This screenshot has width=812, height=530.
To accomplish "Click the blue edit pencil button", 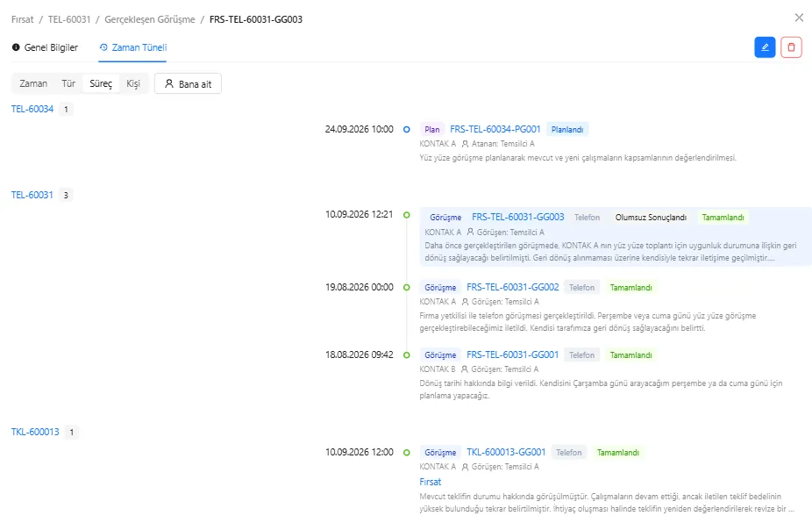I will (765, 47).
